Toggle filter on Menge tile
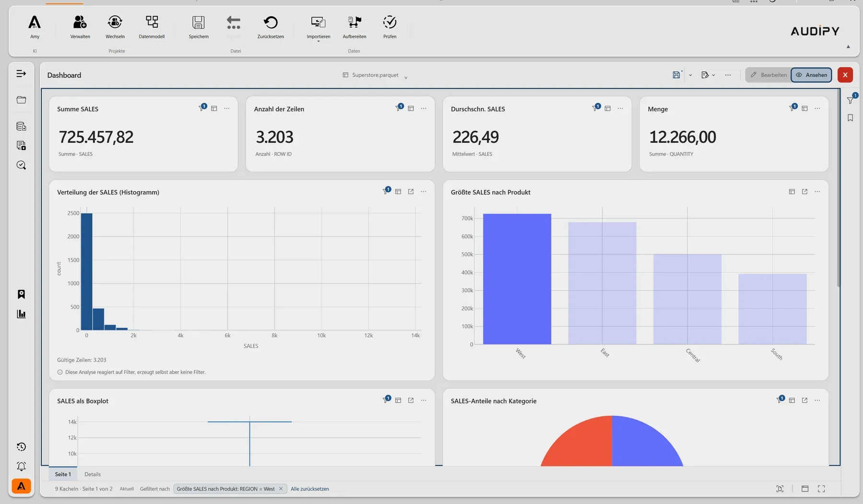This screenshot has height=504, width=863. 793,108
